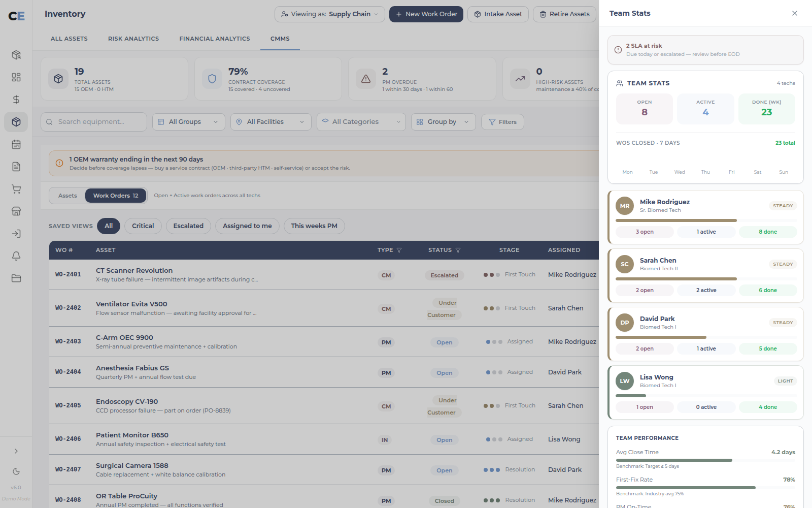Open the All Facilities dropdown
812x508 pixels.
click(x=271, y=122)
